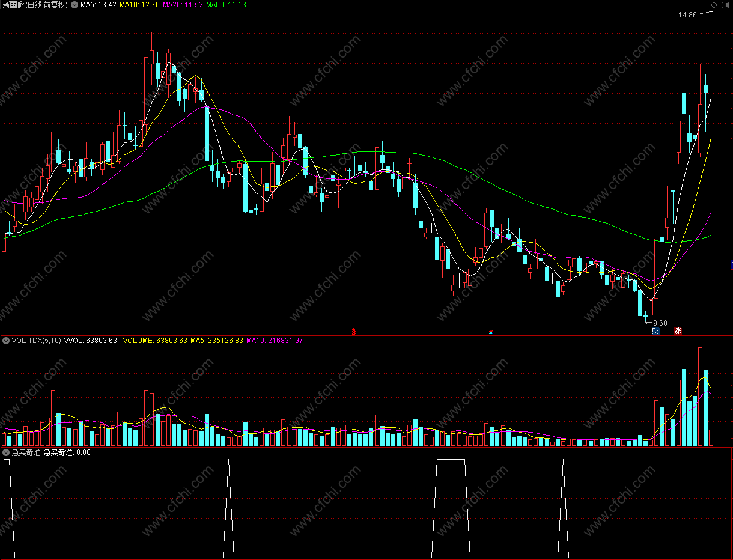This screenshot has height=560, width=733.
Task: Click the 财 financial info marker
Action: click(x=655, y=331)
